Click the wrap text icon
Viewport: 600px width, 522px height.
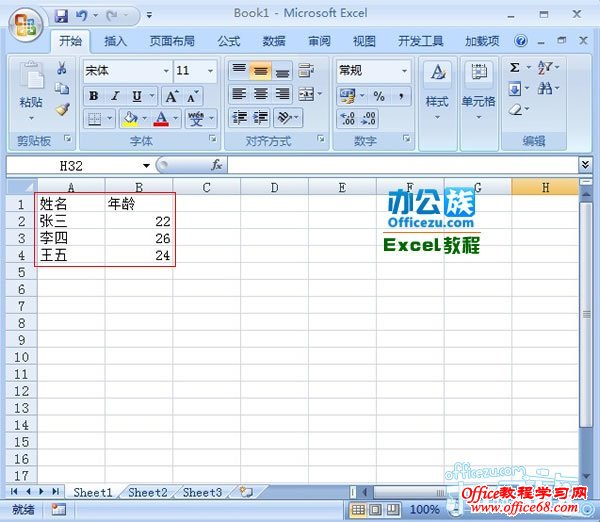point(306,70)
